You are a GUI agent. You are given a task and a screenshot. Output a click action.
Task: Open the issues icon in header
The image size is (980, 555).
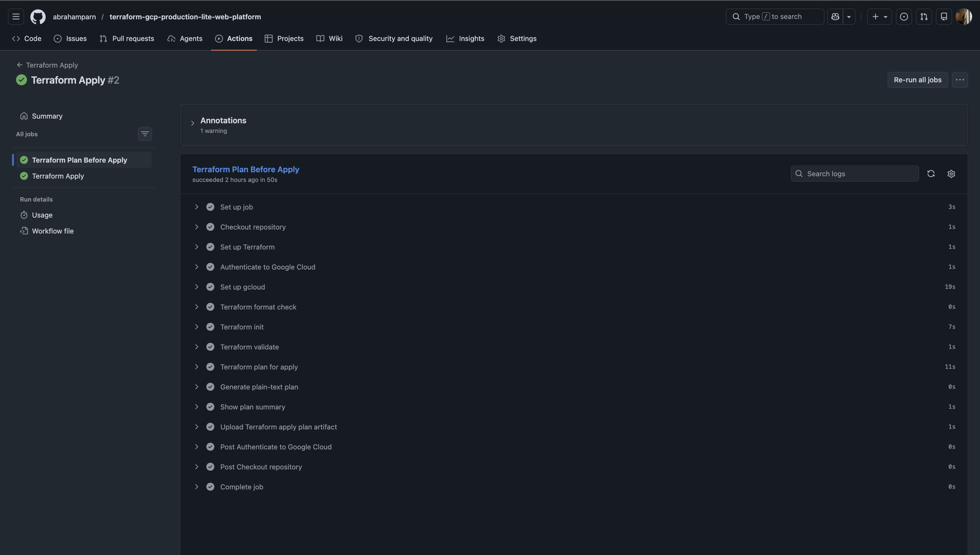click(x=904, y=17)
